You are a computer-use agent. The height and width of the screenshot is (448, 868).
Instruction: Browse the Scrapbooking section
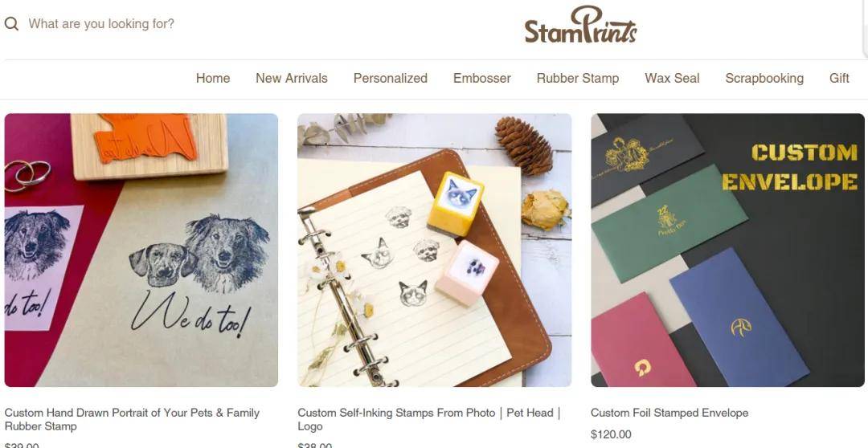pos(764,79)
